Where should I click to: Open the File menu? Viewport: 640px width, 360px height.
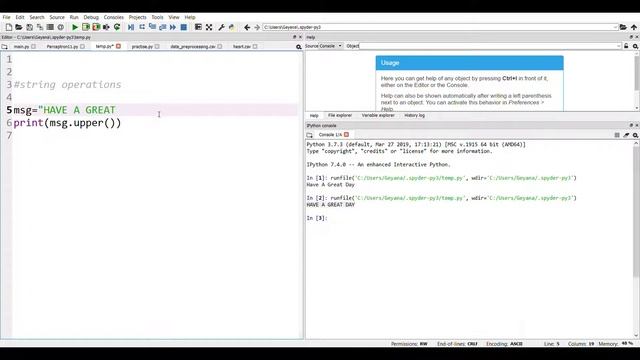point(7,17)
